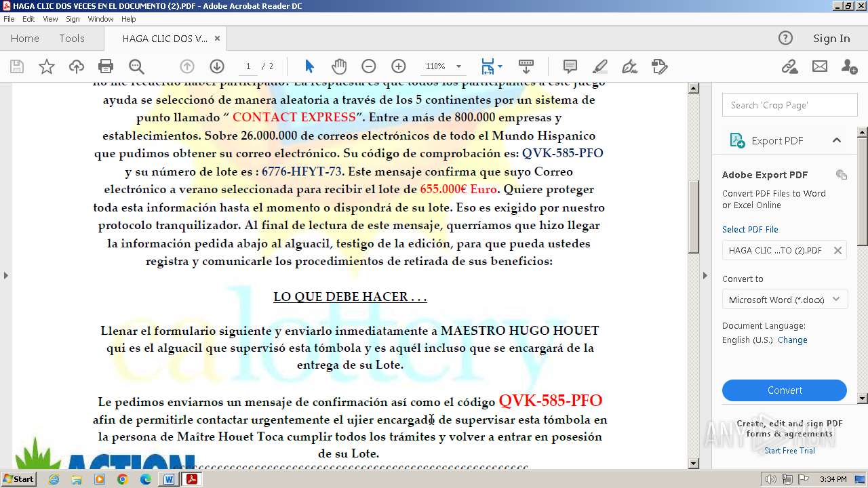Add a comment sticky note
The height and width of the screenshot is (488, 868).
(570, 66)
